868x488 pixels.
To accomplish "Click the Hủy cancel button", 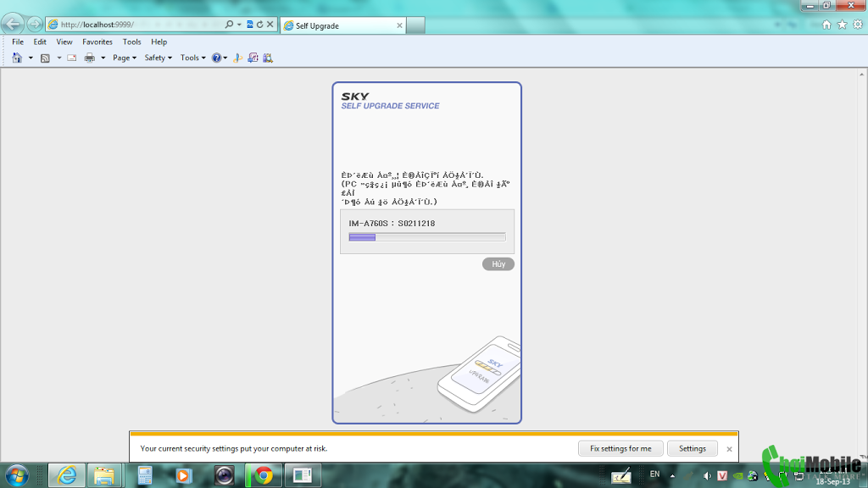I will pyautogui.click(x=498, y=264).
